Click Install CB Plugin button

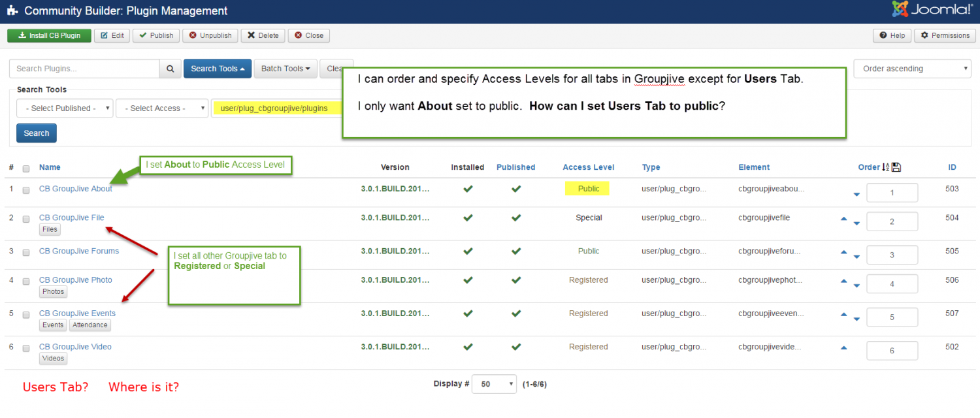click(x=49, y=35)
